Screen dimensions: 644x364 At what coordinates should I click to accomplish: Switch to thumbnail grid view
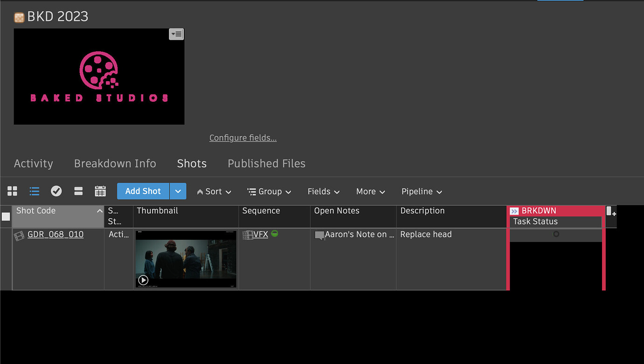tap(13, 191)
